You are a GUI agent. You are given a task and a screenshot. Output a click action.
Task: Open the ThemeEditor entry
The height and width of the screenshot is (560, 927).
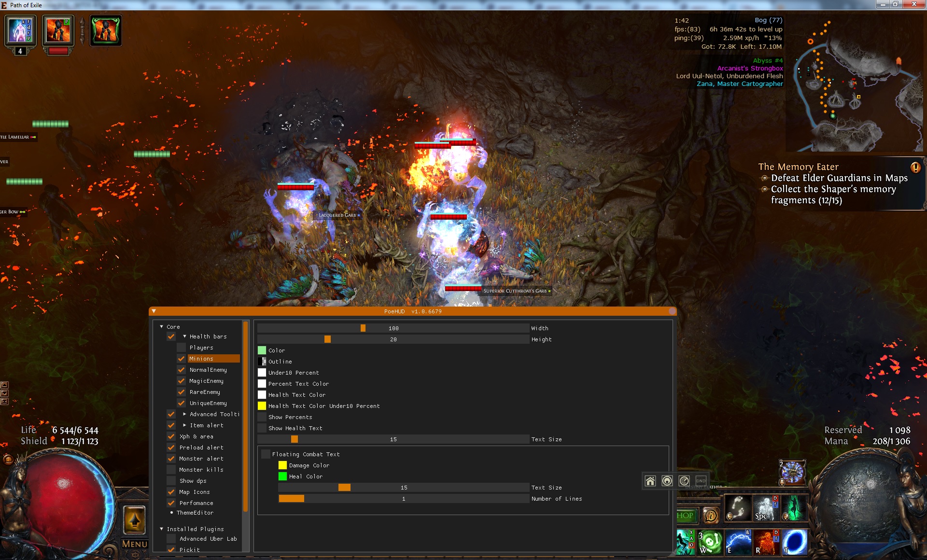coord(195,513)
